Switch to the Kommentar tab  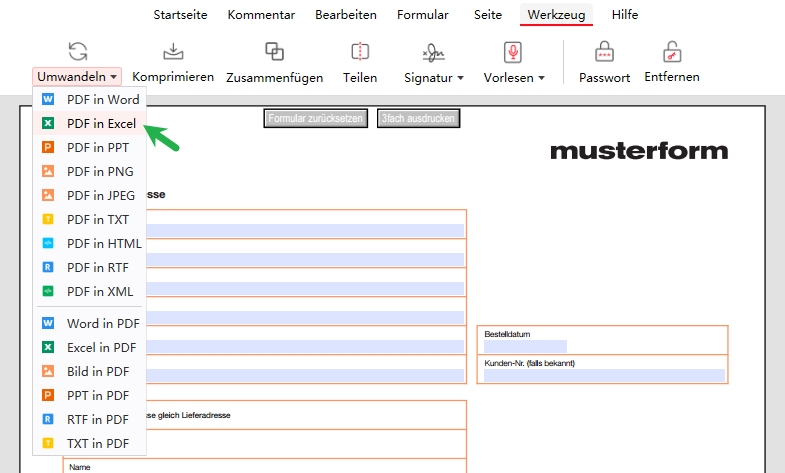pos(261,15)
